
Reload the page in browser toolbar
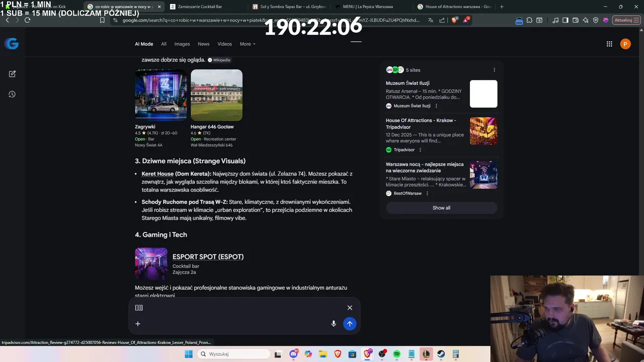click(27, 20)
